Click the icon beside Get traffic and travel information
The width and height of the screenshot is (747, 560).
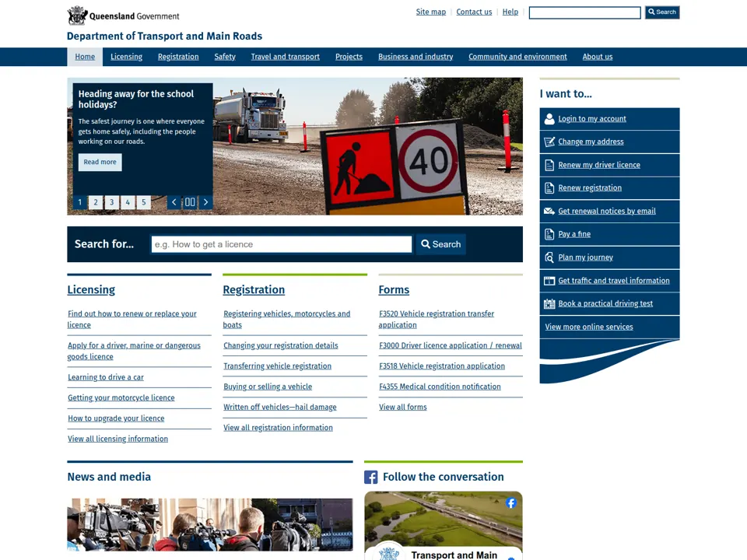[549, 281]
